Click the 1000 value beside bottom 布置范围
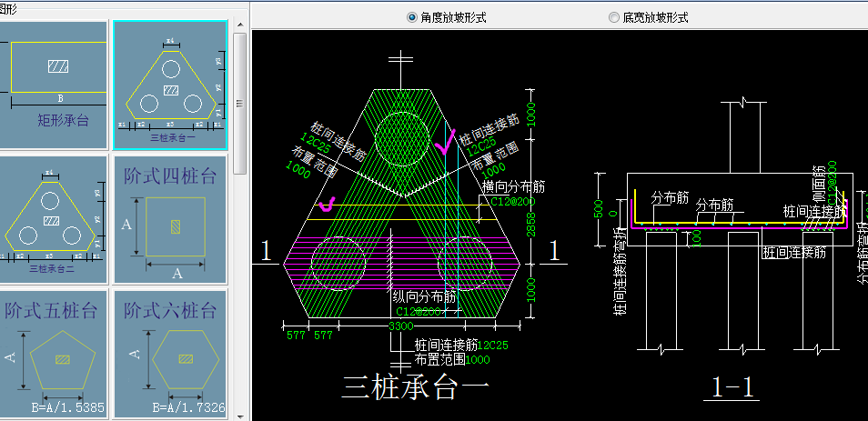868x421 pixels. pos(478,359)
